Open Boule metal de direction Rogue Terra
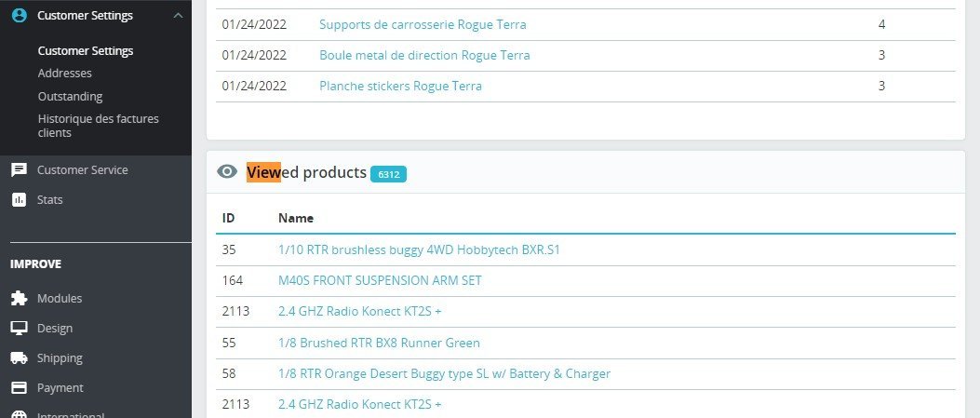 [424, 56]
